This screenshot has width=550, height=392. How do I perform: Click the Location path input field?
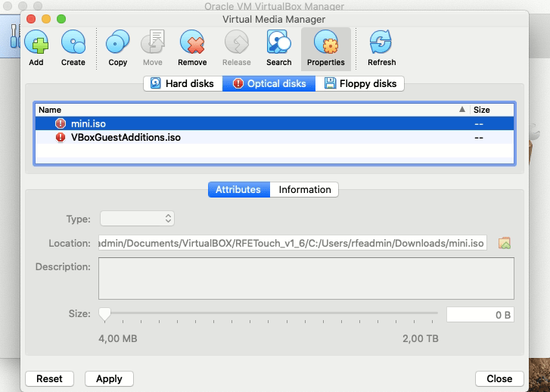coord(293,243)
